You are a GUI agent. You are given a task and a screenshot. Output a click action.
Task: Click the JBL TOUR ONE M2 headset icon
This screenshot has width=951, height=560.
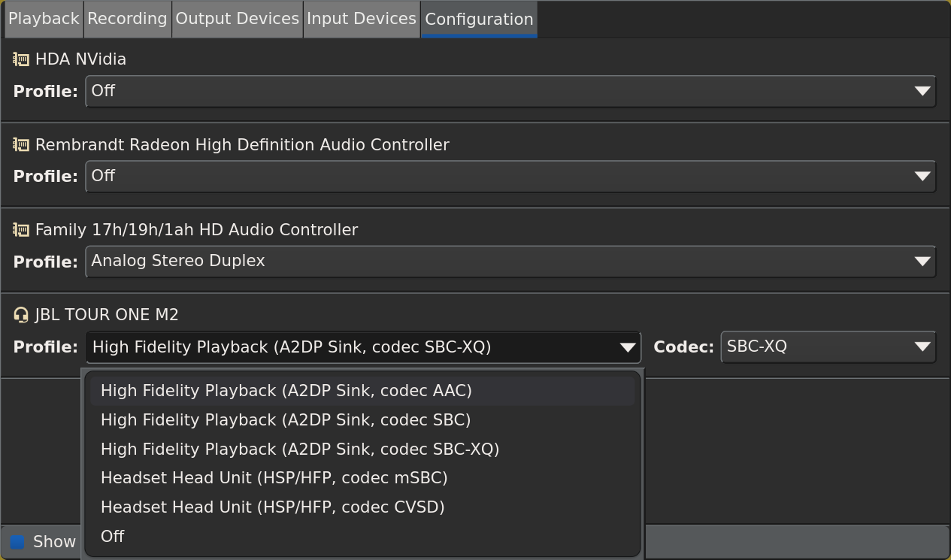tap(21, 315)
